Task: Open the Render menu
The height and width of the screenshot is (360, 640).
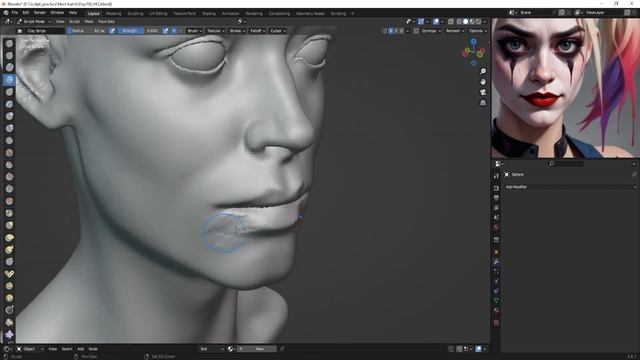Action: (40, 13)
